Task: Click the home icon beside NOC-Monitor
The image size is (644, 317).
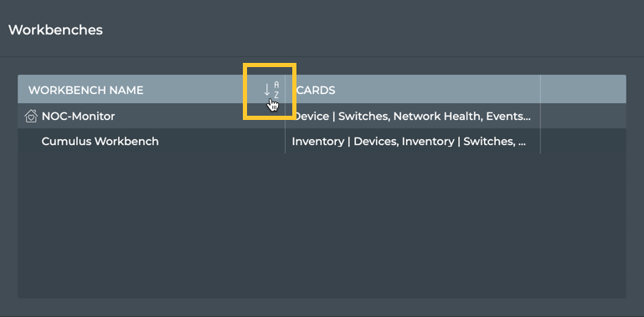Action: point(31,117)
